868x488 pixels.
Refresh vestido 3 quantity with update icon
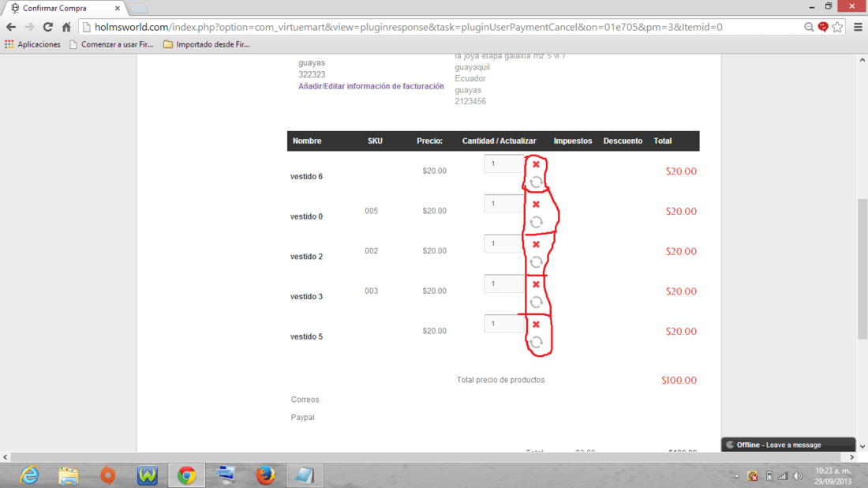tap(536, 302)
